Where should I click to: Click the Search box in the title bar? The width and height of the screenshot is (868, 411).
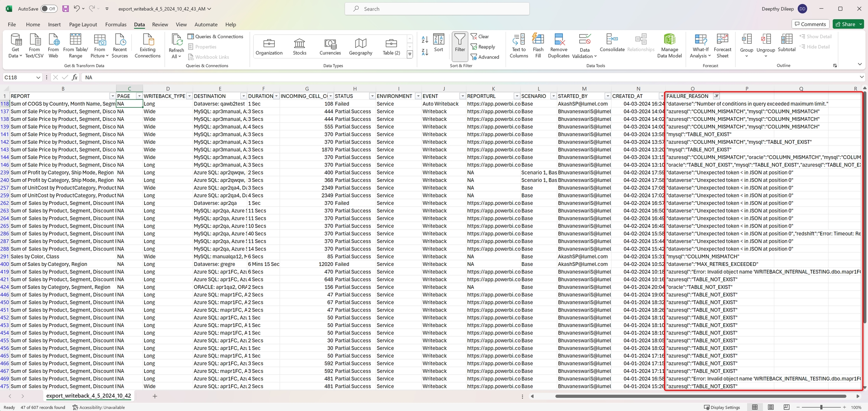(x=437, y=9)
